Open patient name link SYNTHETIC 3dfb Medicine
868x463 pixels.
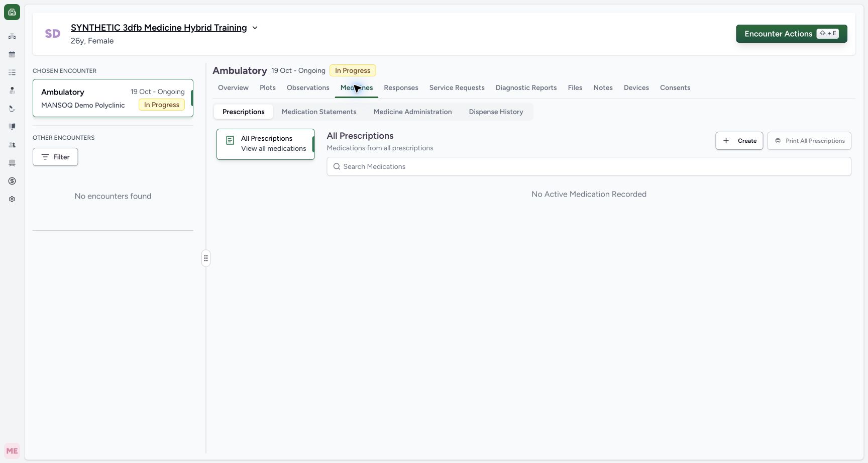tap(159, 28)
